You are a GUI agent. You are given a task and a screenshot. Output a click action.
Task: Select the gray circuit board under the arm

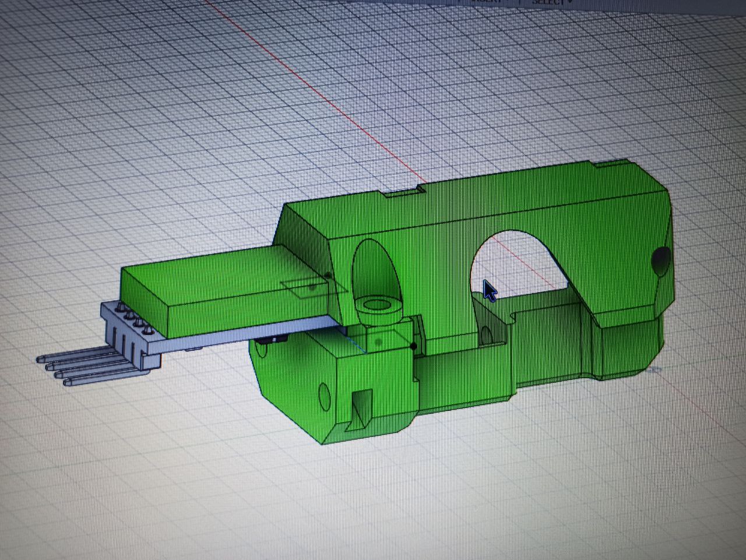[x=245, y=334]
